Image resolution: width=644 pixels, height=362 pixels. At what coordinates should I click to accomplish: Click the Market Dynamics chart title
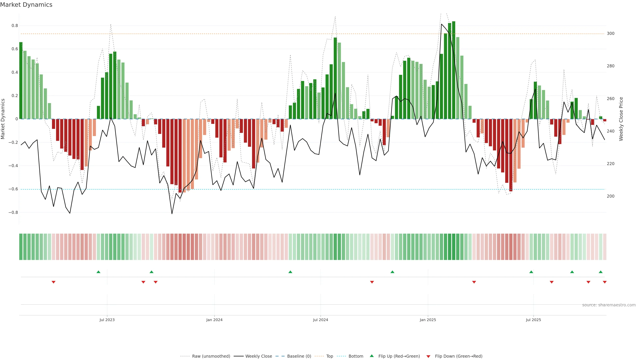pyautogui.click(x=26, y=5)
